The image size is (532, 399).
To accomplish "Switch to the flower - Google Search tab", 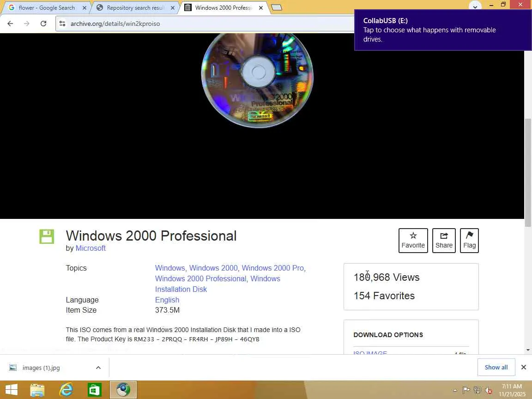I will coord(47,7).
